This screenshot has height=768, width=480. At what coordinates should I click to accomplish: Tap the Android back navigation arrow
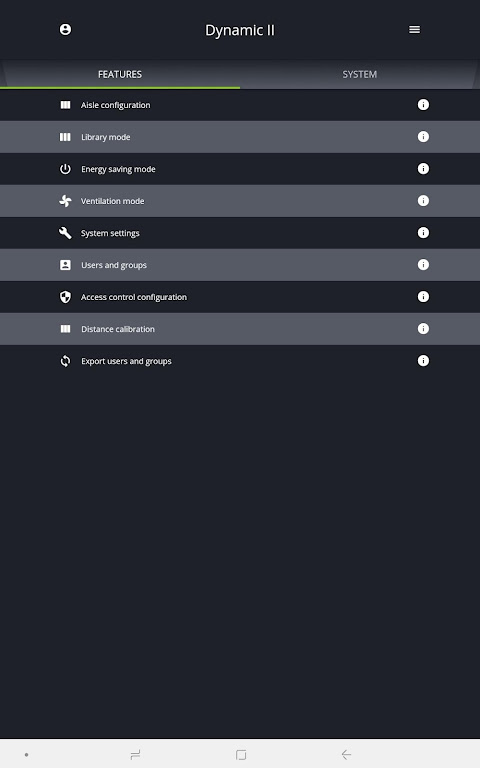pyautogui.click(x=346, y=754)
